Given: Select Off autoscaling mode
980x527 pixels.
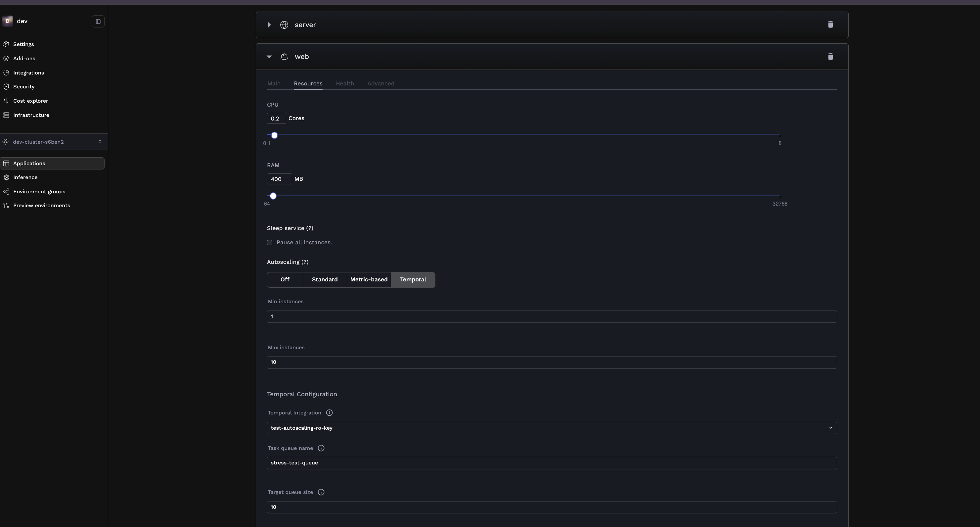Looking at the screenshot, I should point(285,279).
